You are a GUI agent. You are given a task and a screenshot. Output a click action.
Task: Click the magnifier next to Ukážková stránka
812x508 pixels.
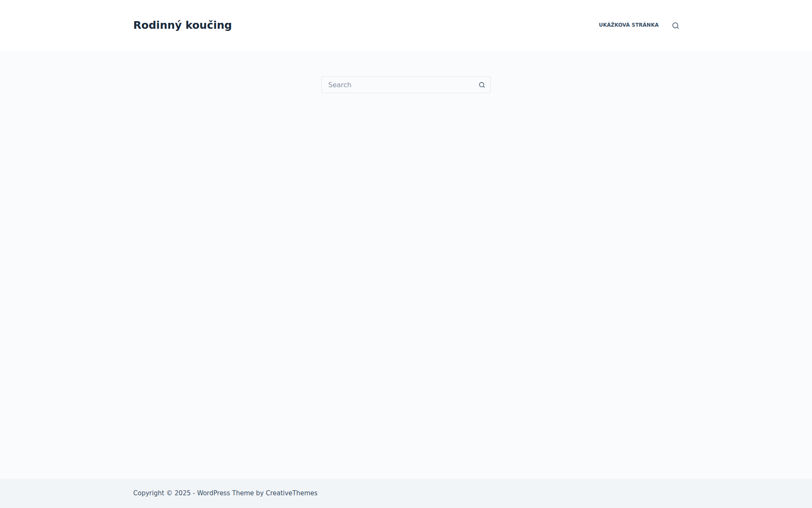click(x=675, y=26)
